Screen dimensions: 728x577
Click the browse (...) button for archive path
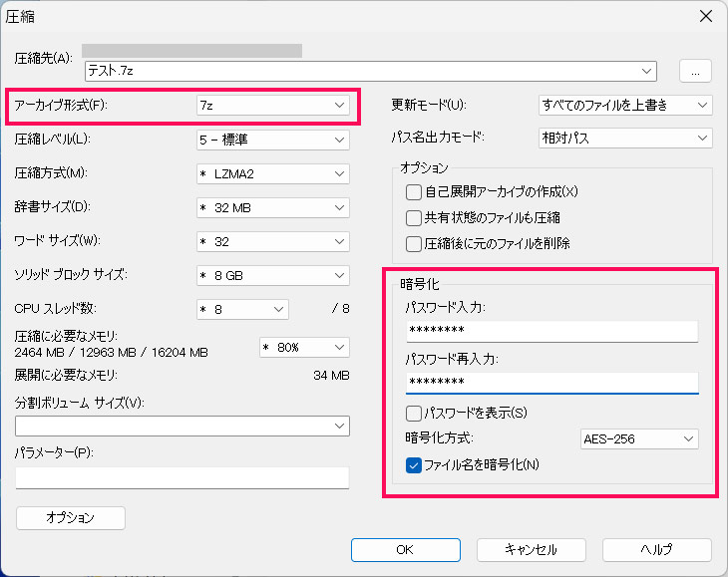(694, 71)
